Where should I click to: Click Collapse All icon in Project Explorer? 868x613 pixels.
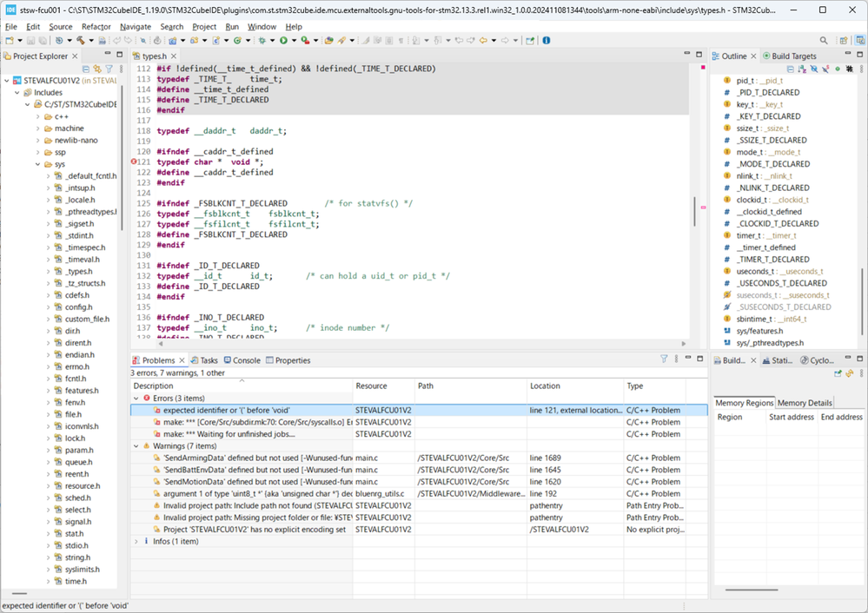85,69
